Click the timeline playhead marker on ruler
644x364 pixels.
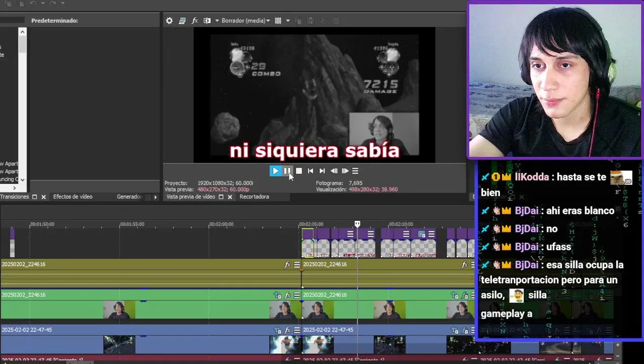[x=357, y=223]
